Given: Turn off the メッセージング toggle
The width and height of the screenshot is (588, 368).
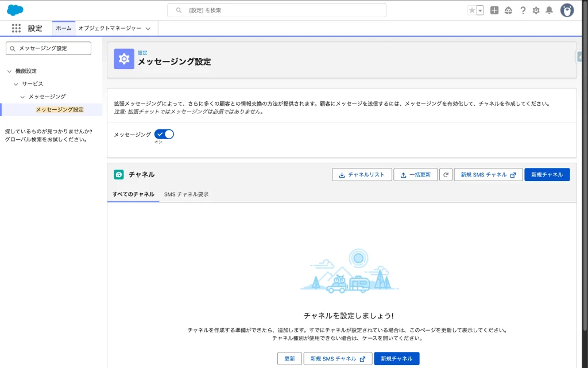Looking at the screenshot, I should coord(164,134).
